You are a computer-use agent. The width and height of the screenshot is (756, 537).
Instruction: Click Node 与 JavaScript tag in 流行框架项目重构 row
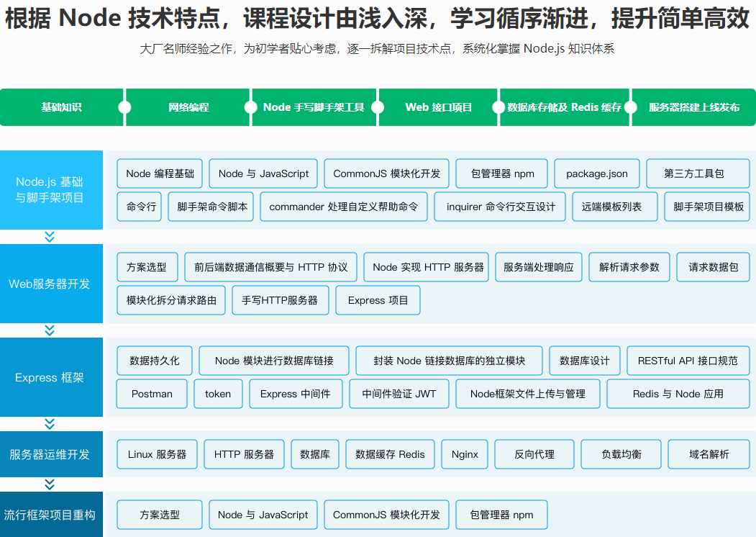point(263,515)
